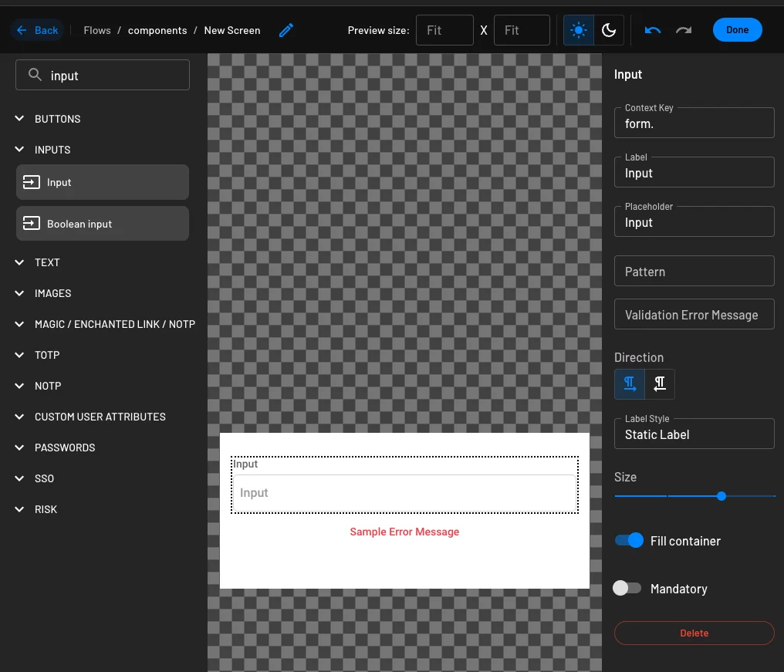The height and width of the screenshot is (672, 784).
Task: Select left-to-right direction icon
Action: 630,384
